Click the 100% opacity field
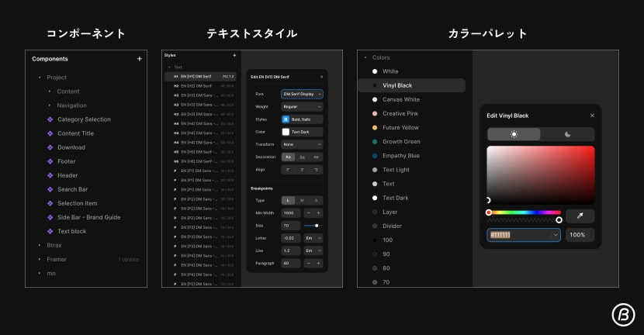The image size is (644, 335). [580, 235]
